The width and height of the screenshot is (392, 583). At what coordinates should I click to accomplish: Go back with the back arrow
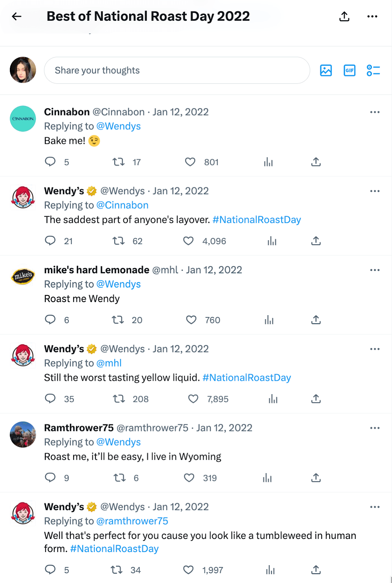[16, 16]
